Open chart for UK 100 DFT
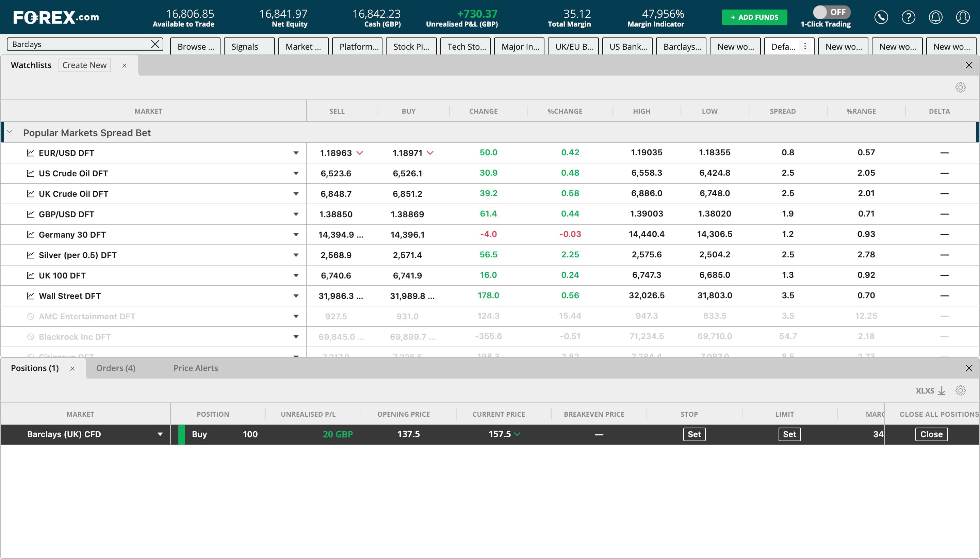 pyautogui.click(x=31, y=275)
